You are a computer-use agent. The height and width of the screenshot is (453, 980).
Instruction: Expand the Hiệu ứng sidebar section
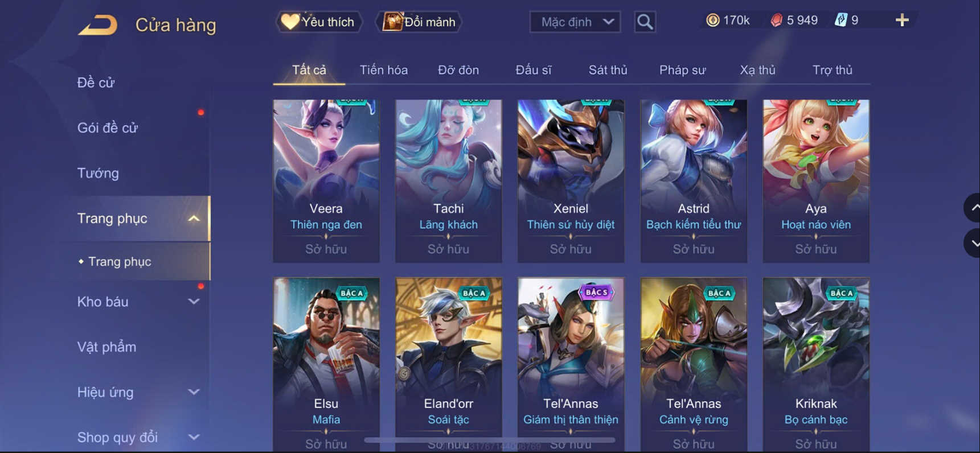[194, 392]
